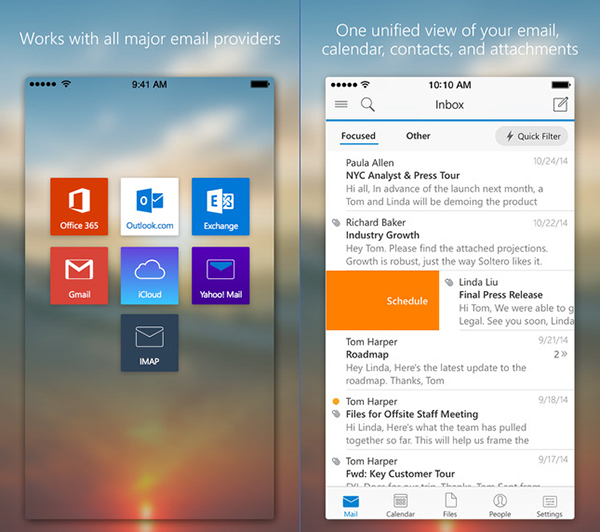Open the Roadmap email from Tom Harper

450,361
